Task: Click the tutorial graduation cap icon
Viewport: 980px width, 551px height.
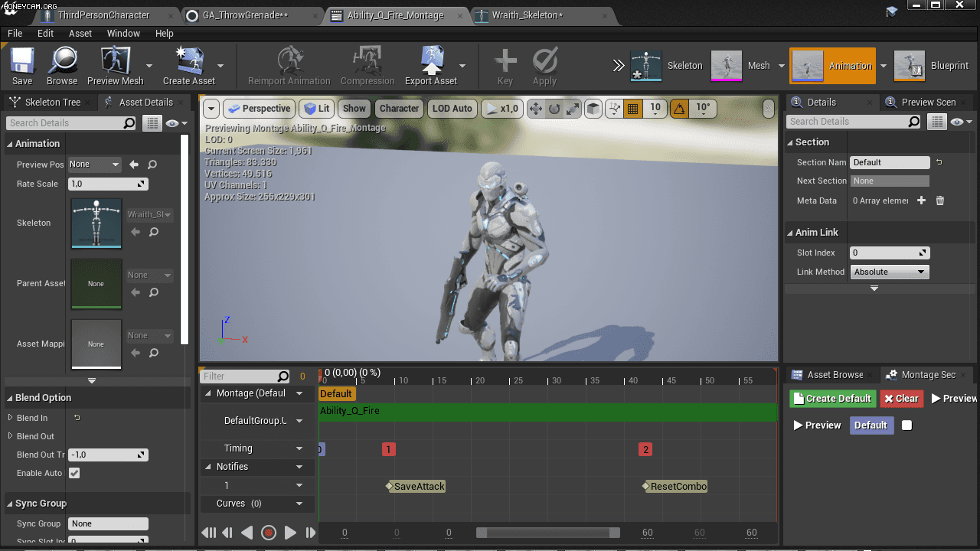Action: [891, 10]
